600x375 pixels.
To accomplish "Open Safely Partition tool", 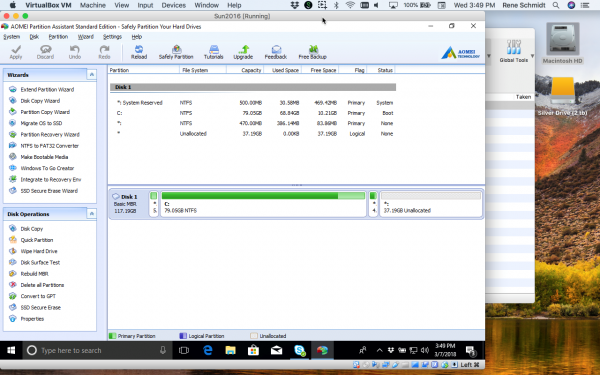I will pos(176,52).
